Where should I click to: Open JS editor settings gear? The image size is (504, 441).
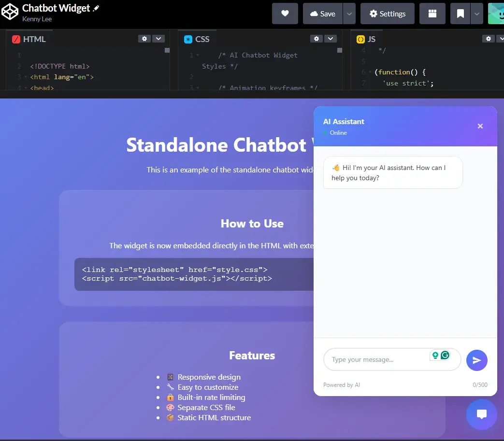pyautogui.click(x=489, y=39)
